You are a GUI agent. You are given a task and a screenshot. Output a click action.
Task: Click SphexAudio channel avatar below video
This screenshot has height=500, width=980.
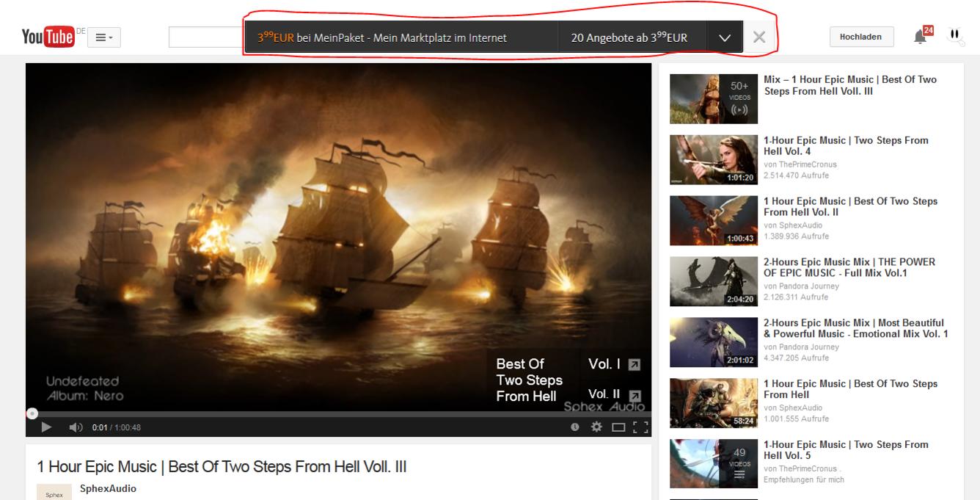pyautogui.click(x=54, y=492)
